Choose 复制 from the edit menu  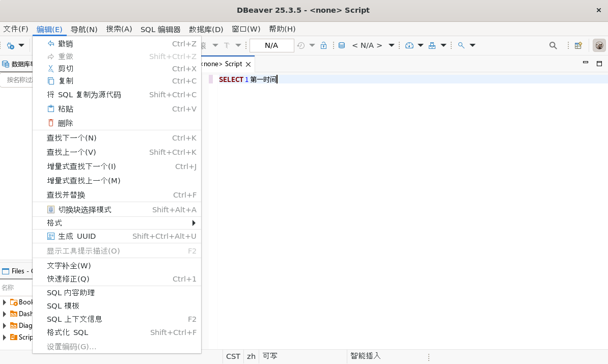(117, 81)
